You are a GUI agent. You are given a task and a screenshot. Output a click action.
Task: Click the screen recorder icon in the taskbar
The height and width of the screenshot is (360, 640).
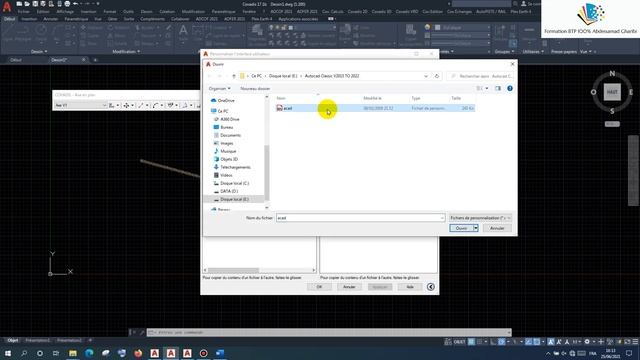pyautogui.click(x=203, y=353)
